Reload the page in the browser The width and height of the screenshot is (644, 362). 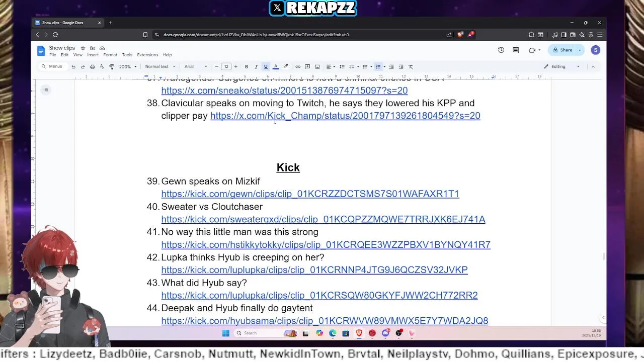(55, 35)
